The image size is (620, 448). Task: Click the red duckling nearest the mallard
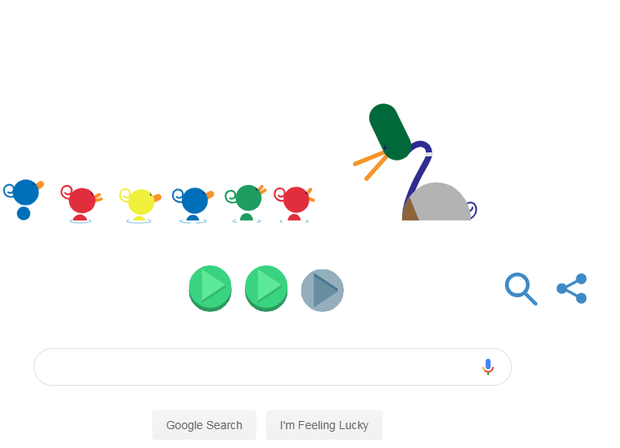tap(294, 204)
